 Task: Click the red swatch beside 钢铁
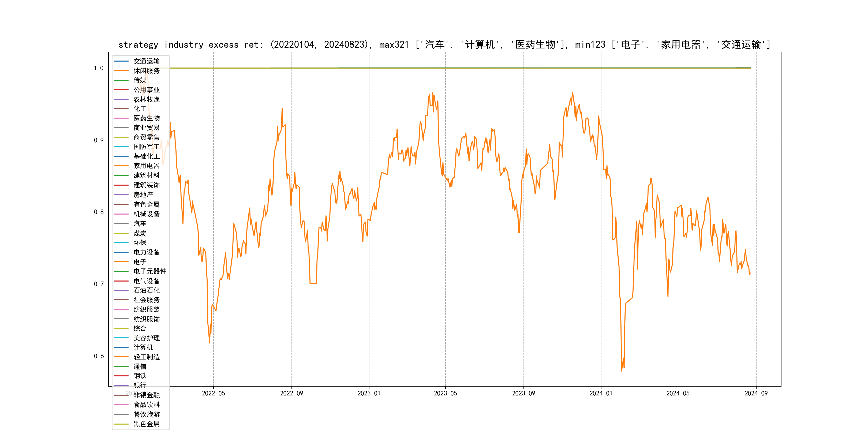121,376
